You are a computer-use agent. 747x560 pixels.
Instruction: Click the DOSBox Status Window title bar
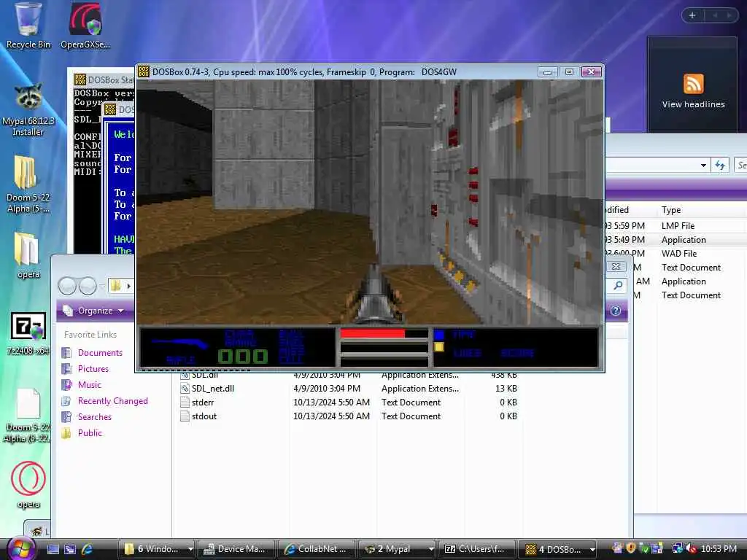(x=104, y=79)
